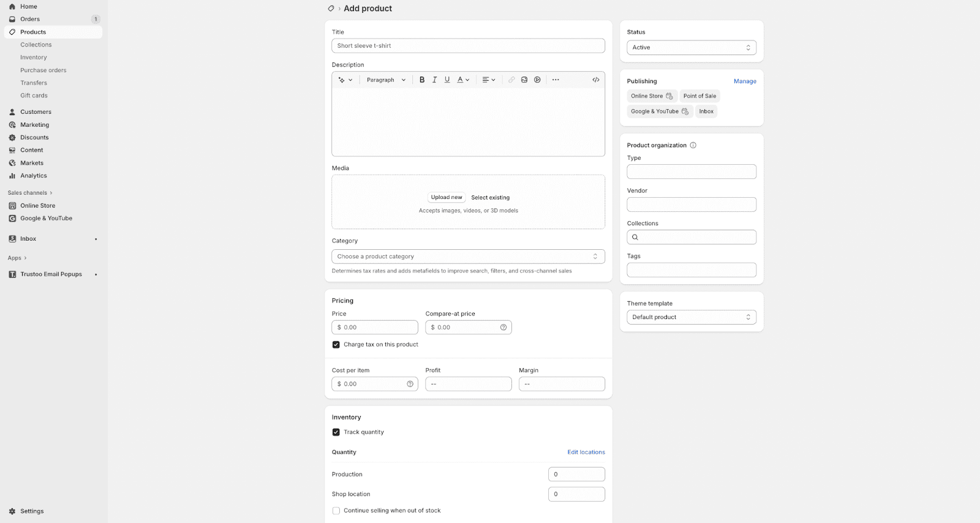
Task: Open the text alignment dropdown
Action: coord(489,80)
